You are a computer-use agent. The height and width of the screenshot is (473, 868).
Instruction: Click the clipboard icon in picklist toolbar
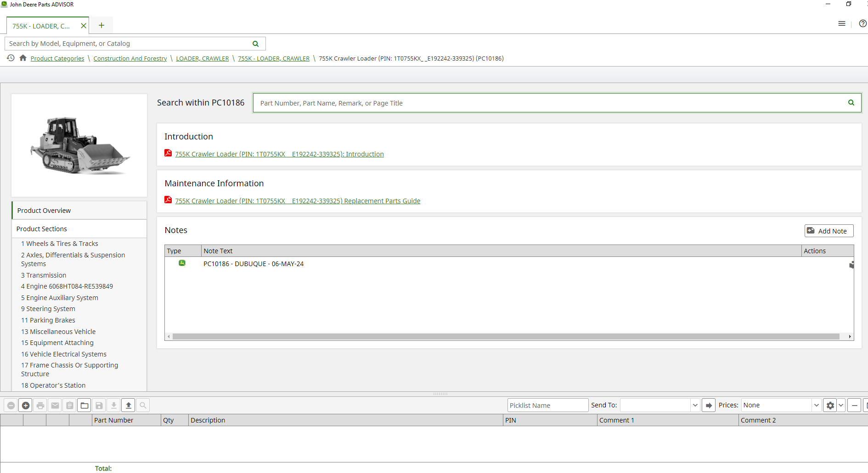[x=70, y=406]
